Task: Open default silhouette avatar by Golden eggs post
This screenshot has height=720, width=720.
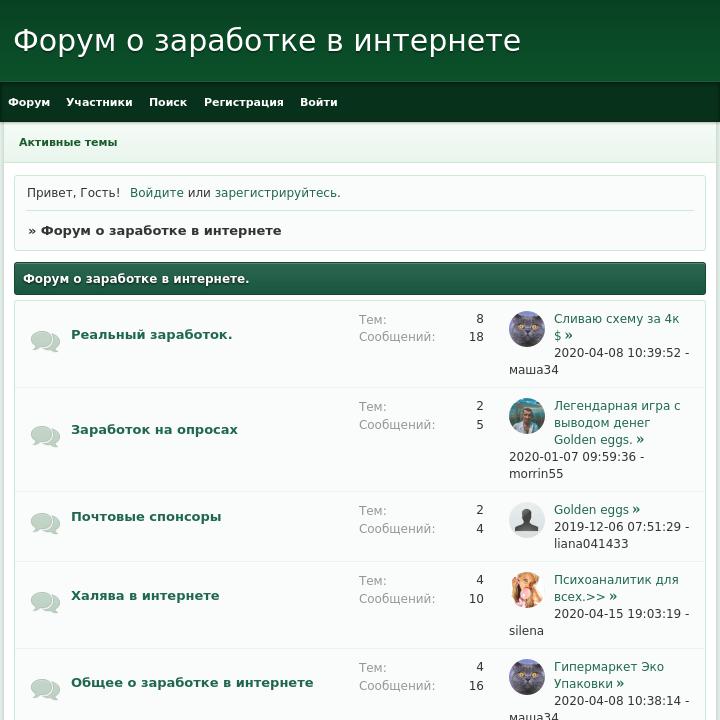Action: tap(527, 520)
